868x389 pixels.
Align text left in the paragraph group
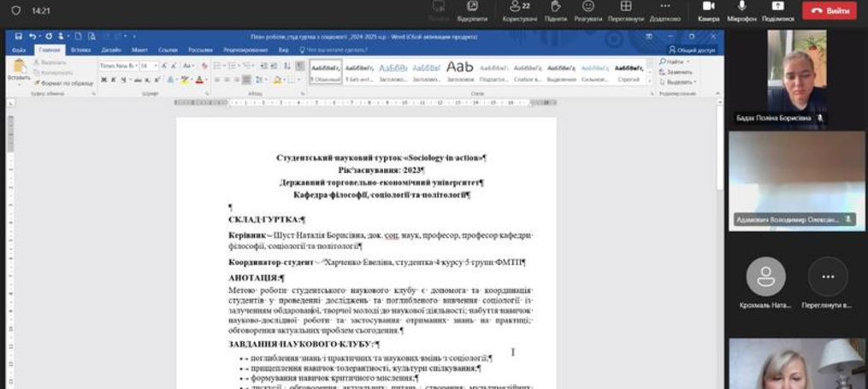[217, 80]
